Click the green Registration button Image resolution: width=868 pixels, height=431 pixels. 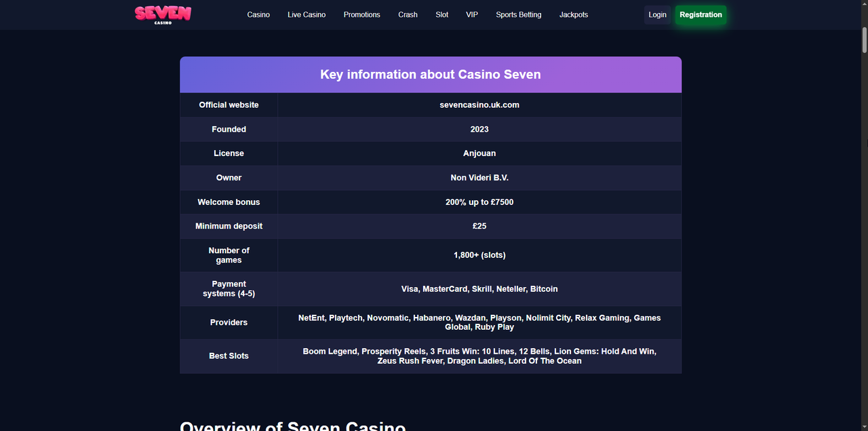click(x=701, y=15)
